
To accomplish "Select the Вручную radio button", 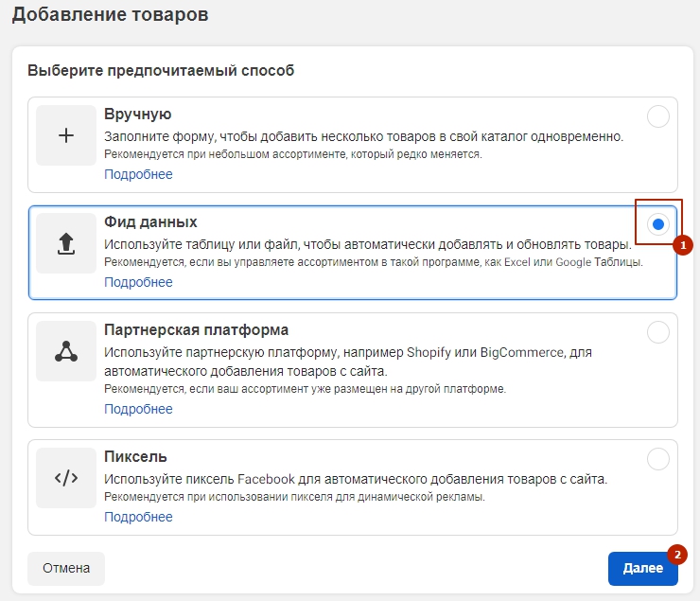I will coord(657,116).
